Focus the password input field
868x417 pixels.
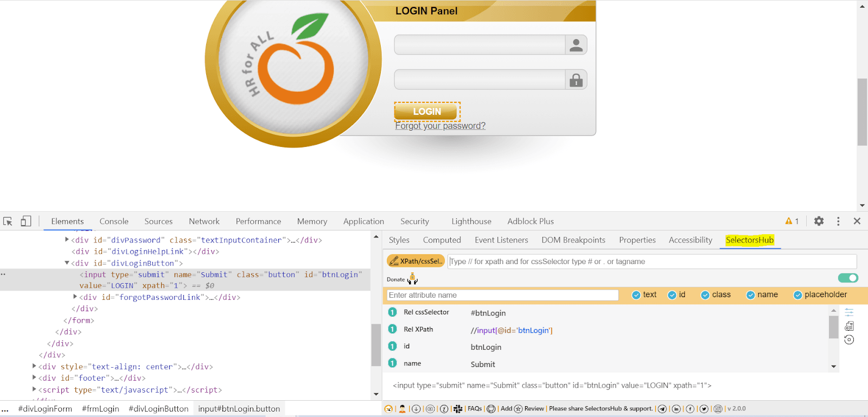click(480, 80)
